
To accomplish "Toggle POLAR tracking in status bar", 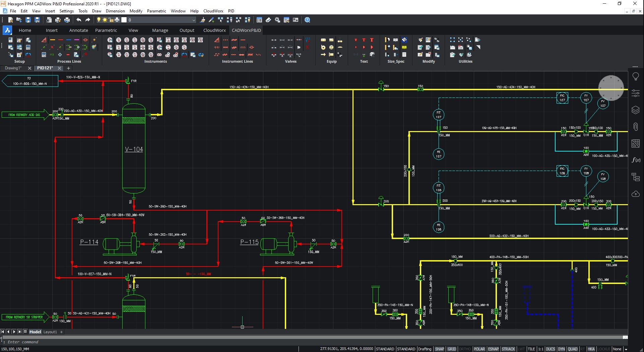I will click(479, 349).
